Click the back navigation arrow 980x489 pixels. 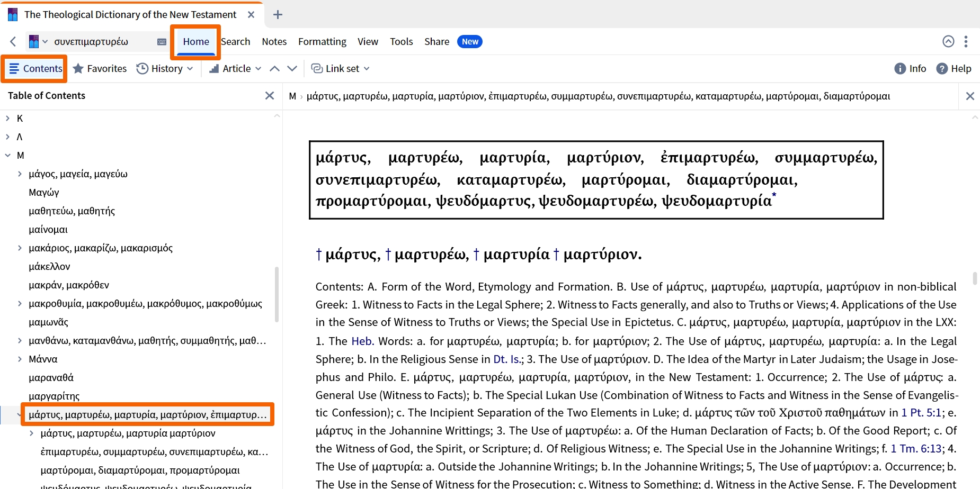pos(13,41)
